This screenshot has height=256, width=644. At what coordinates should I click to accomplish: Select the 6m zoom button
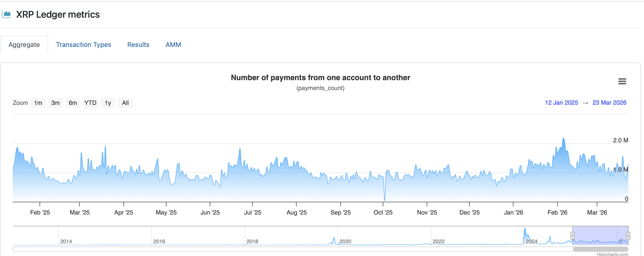[x=73, y=103]
